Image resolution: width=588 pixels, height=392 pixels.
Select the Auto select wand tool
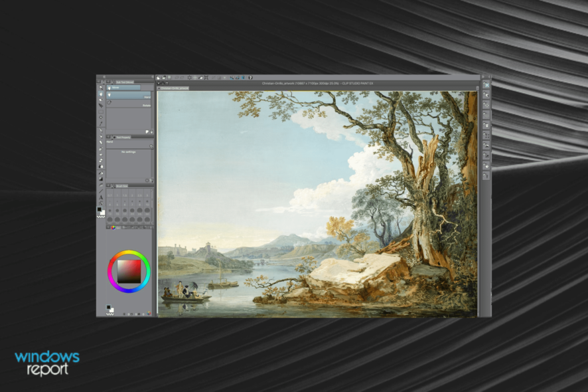[101, 118]
